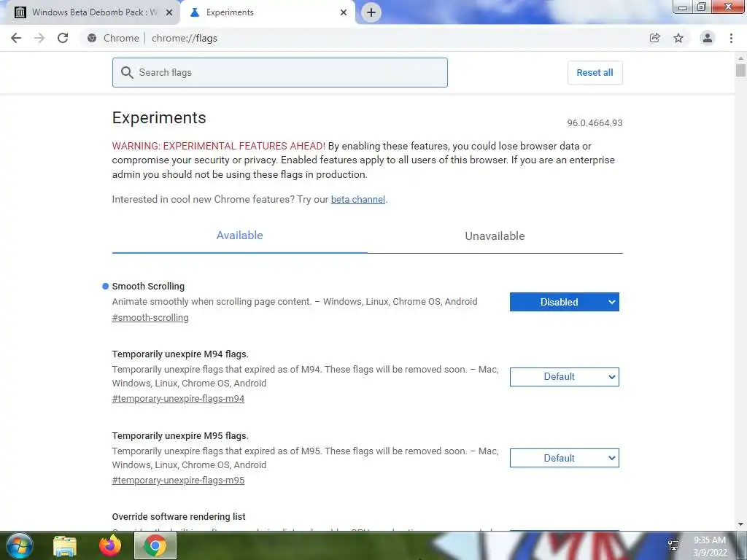Image resolution: width=747 pixels, height=560 pixels.
Task: Close the Experiments tab
Action: (344, 13)
